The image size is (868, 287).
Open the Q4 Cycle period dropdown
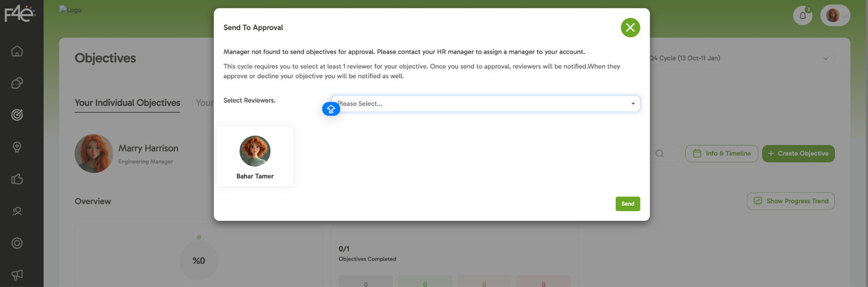pyautogui.click(x=741, y=58)
